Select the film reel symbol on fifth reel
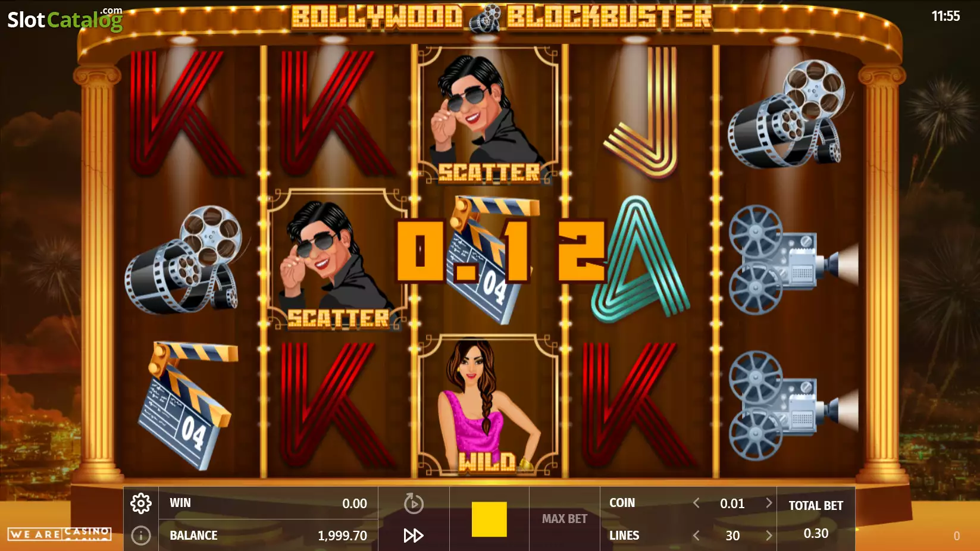 (x=787, y=114)
